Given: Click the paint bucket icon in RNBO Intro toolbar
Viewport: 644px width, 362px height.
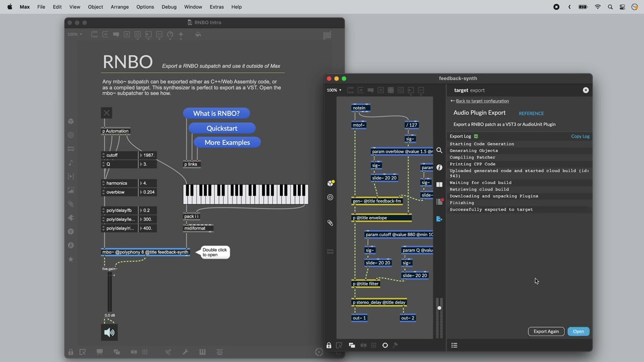Looking at the screenshot, I should (198, 35).
